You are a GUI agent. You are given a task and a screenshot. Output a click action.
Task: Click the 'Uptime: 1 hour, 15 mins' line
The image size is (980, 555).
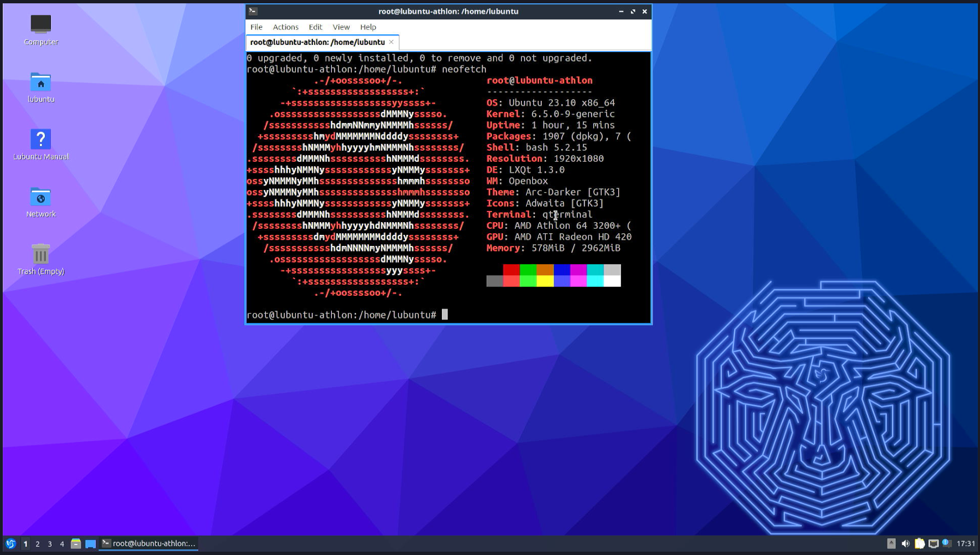pos(551,125)
